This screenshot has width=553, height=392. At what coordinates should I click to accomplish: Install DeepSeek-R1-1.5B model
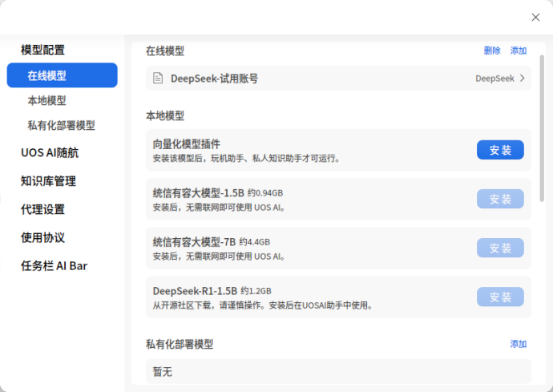click(x=500, y=297)
